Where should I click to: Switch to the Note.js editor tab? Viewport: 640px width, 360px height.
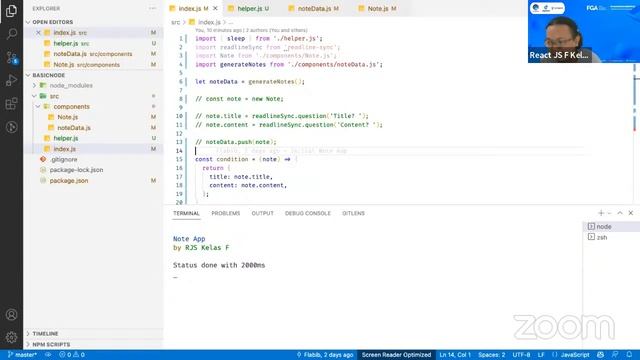pos(378,8)
